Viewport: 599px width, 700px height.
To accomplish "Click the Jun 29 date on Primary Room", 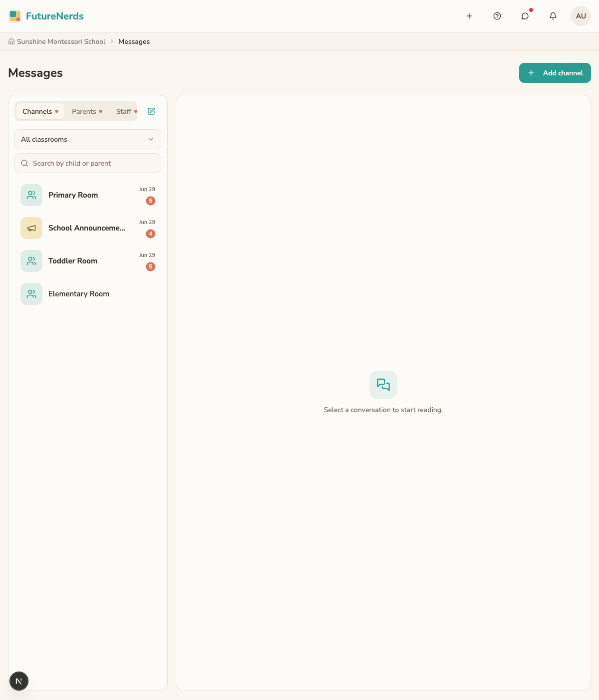I will click(147, 189).
